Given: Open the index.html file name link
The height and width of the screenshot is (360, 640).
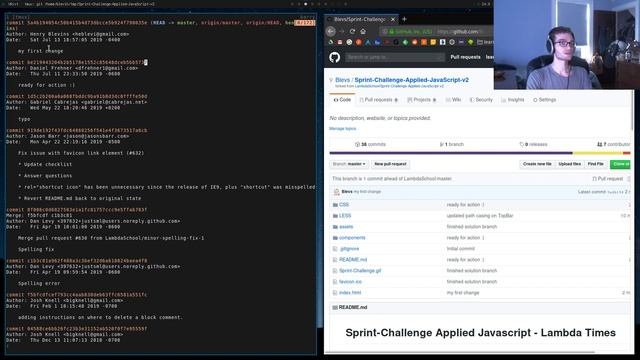Looking at the screenshot, I should 350,293.
